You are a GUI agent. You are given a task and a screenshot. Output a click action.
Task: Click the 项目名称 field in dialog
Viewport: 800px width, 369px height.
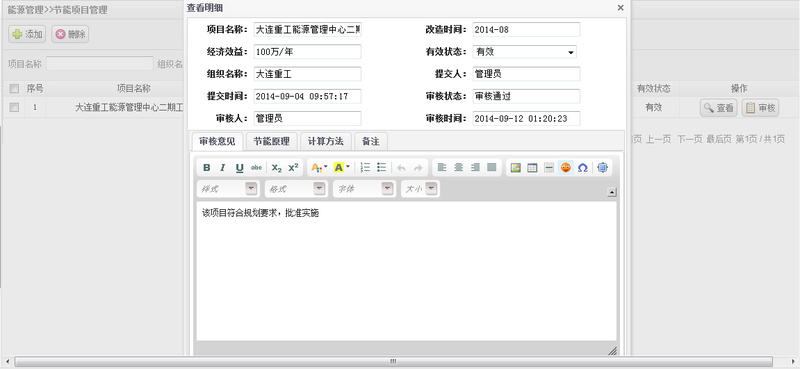coord(308,30)
